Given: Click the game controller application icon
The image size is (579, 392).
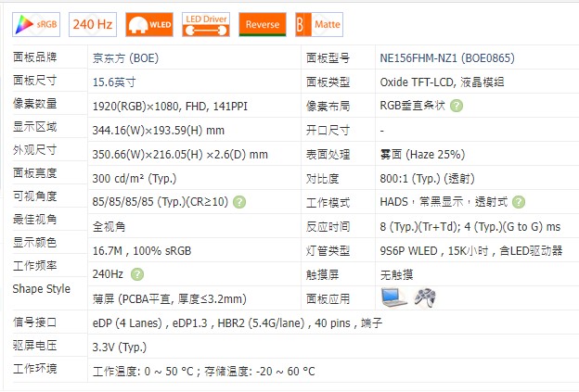Looking at the screenshot, I should 425,297.
